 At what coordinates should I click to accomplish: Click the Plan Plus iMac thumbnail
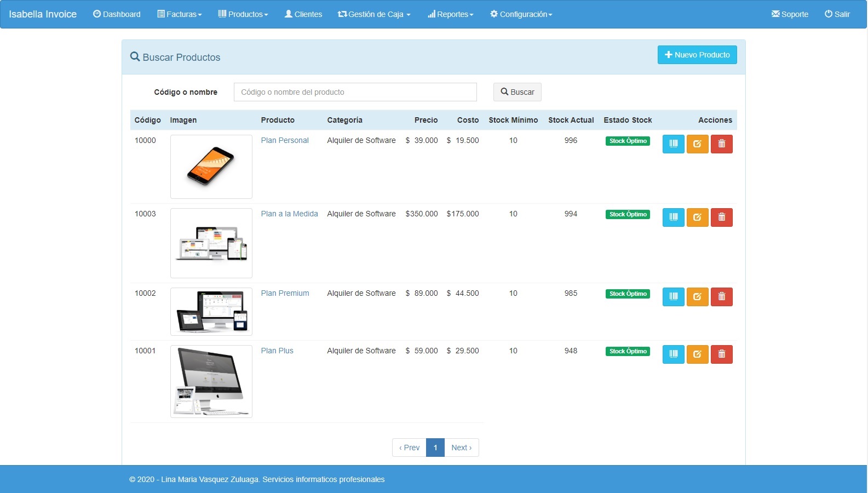pos(211,381)
